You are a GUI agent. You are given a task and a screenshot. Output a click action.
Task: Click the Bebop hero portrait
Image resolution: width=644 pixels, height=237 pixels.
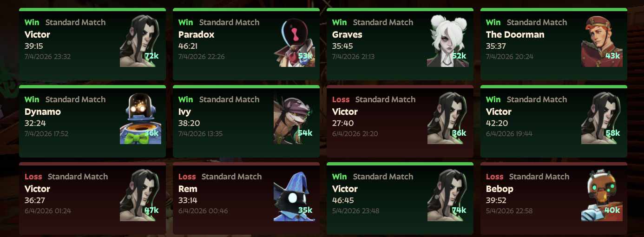[x=602, y=195]
